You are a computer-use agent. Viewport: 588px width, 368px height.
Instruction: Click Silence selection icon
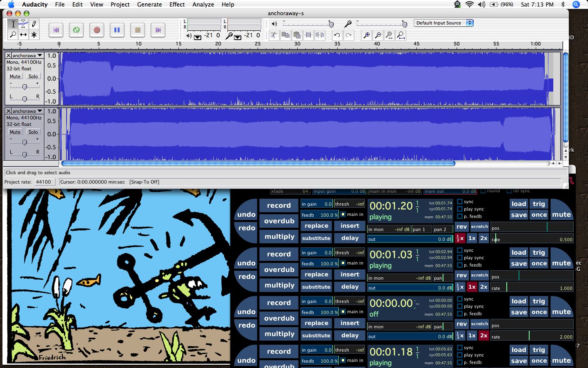(x=320, y=35)
